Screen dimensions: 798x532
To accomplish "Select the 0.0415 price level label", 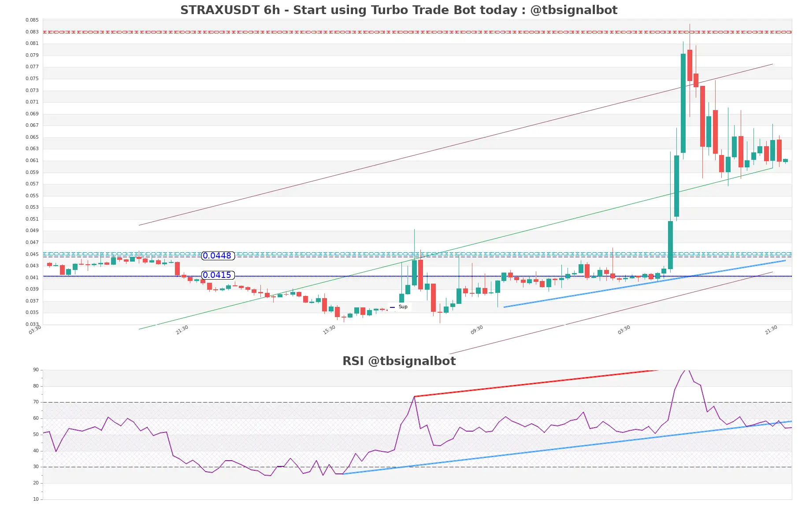I will tap(218, 275).
